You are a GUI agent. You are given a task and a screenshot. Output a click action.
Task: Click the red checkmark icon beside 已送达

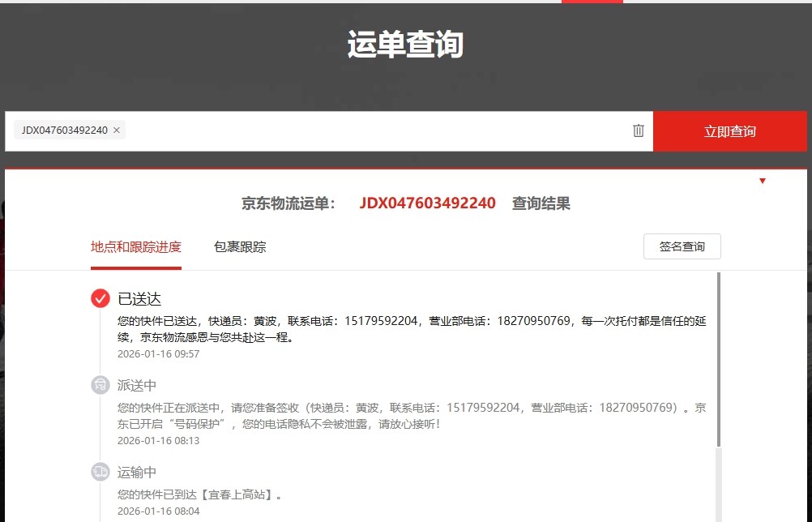coord(100,298)
